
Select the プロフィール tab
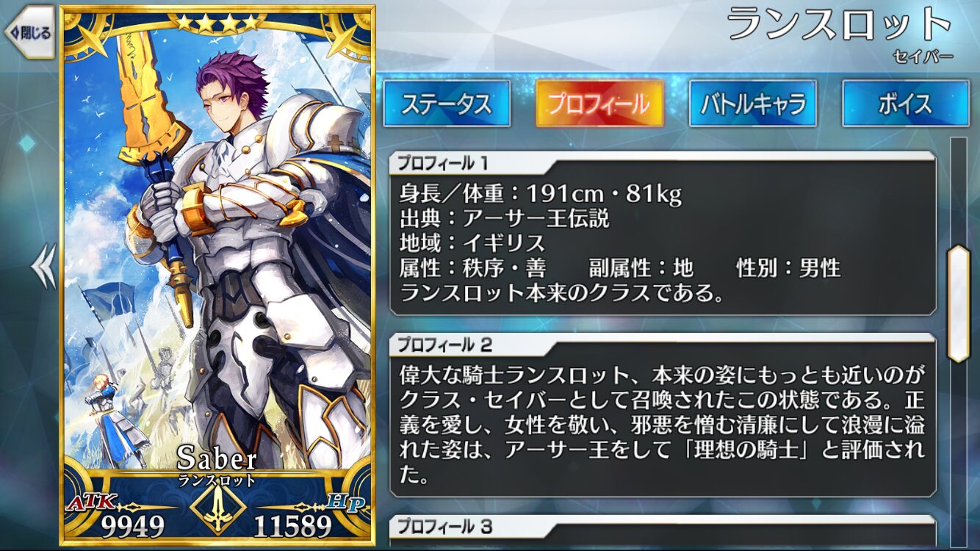599,104
